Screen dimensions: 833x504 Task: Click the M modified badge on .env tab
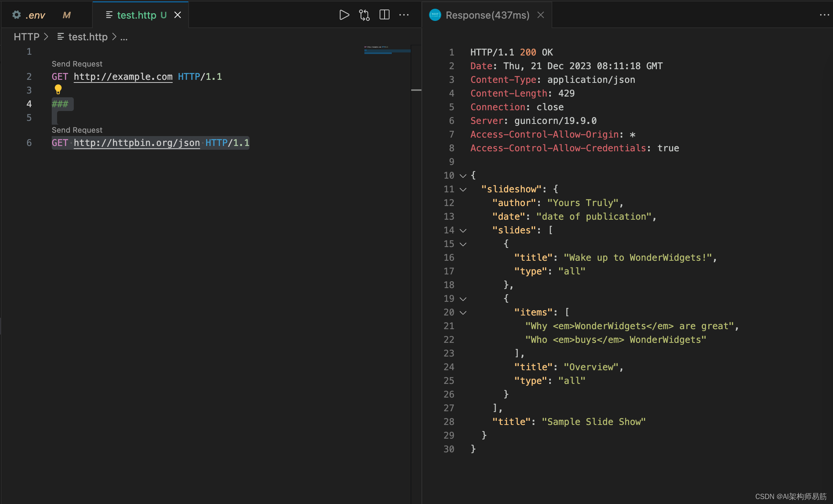67,15
